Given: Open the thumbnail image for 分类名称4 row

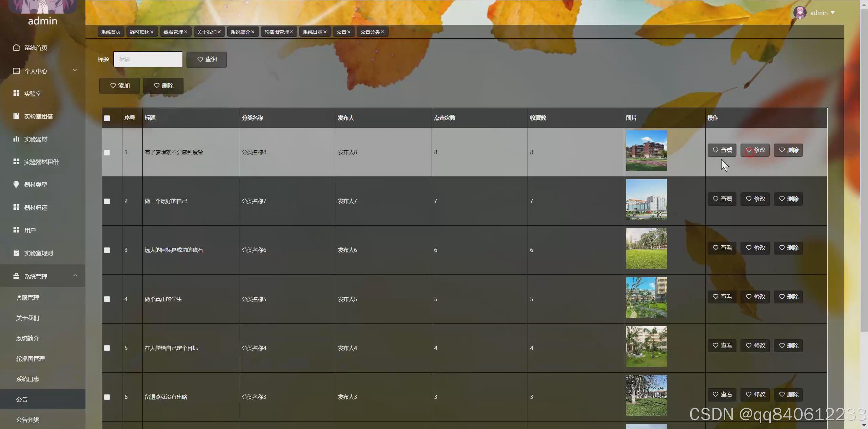Looking at the screenshot, I should coord(646,347).
